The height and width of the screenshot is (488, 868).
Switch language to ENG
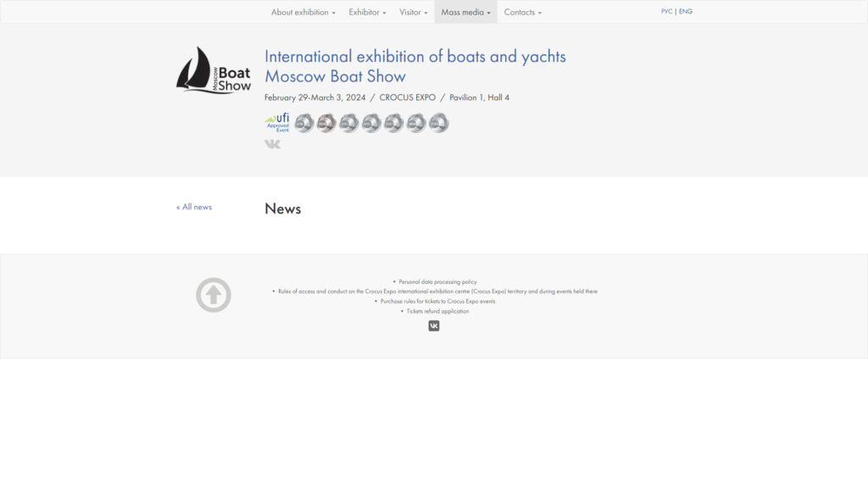(x=685, y=11)
